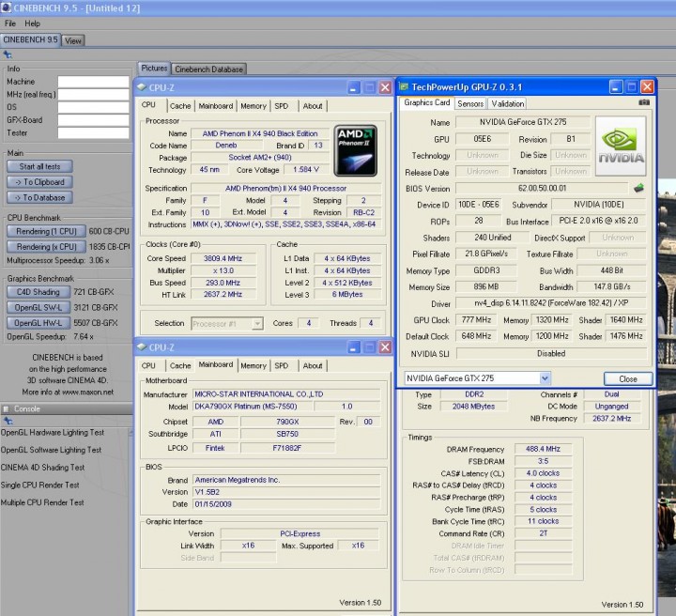The height and width of the screenshot is (616, 676).
Task: Click the motherboard model DKA790GX Platinum field
Action: point(252,406)
